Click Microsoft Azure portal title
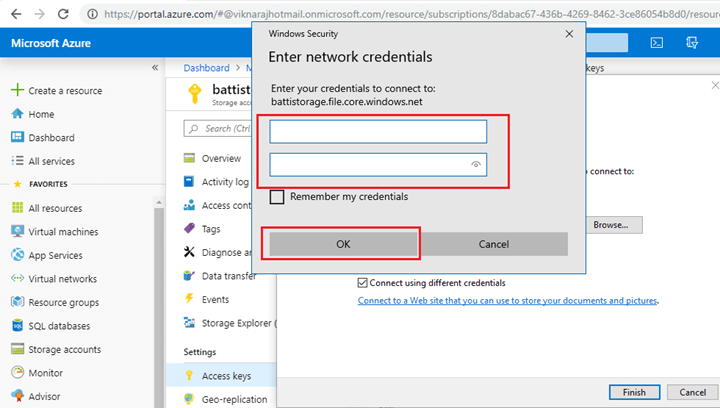Screen dimensions: 720x408 click(x=51, y=43)
